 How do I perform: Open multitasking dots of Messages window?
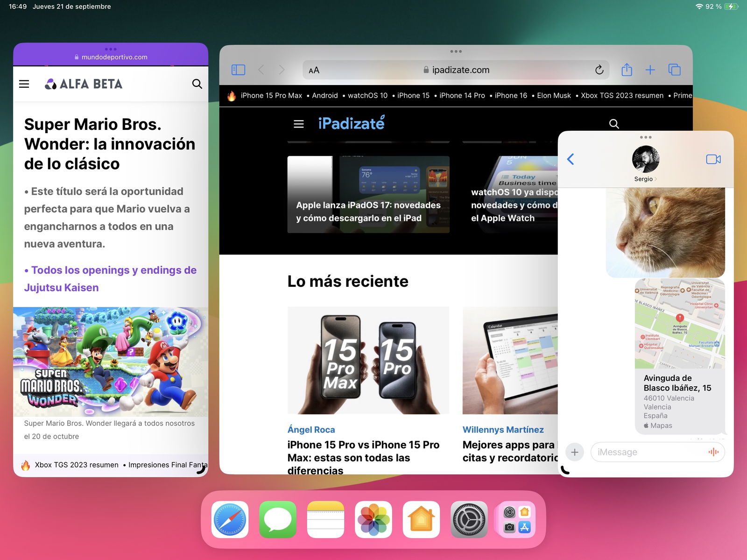point(646,137)
